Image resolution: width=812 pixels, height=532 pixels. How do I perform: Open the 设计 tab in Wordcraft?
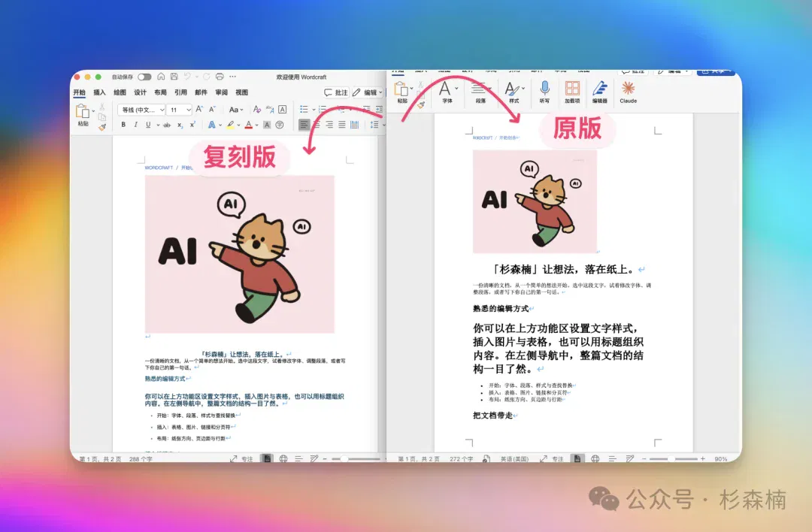click(x=141, y=92)
